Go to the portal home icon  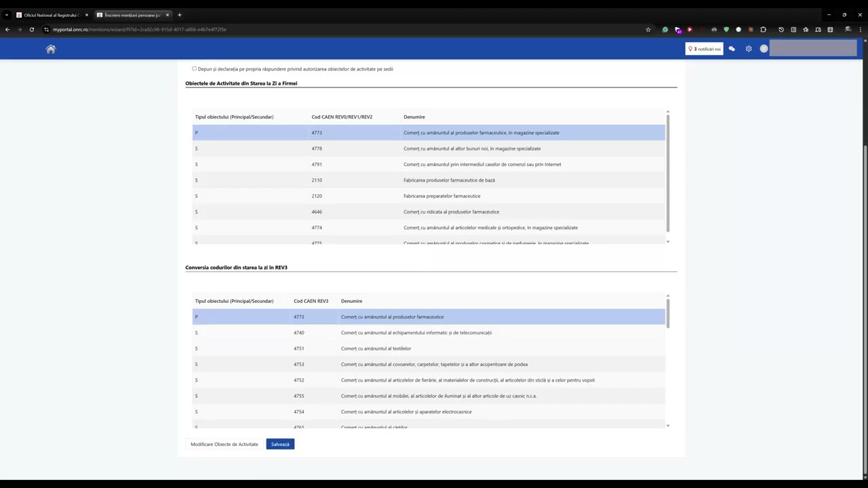click(51, 49)
